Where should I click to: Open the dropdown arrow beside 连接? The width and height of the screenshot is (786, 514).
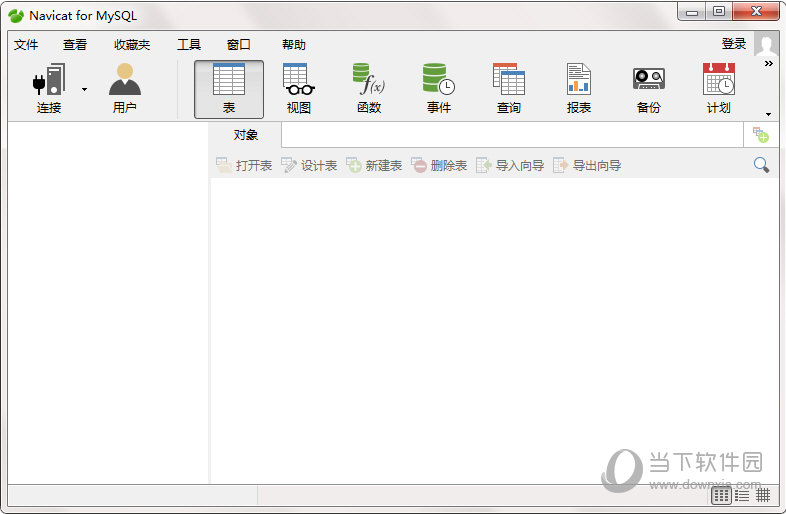point(84,89)
